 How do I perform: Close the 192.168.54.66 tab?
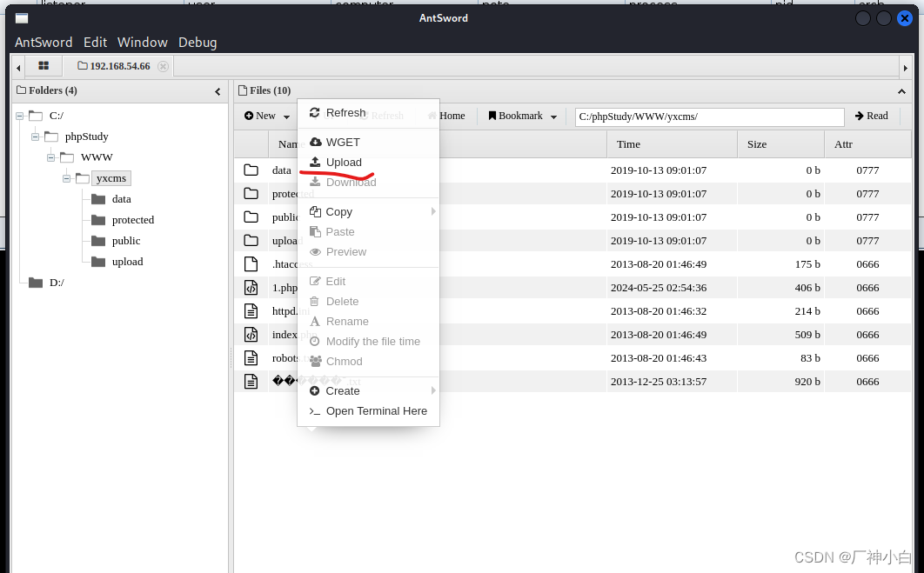[164, 66]
